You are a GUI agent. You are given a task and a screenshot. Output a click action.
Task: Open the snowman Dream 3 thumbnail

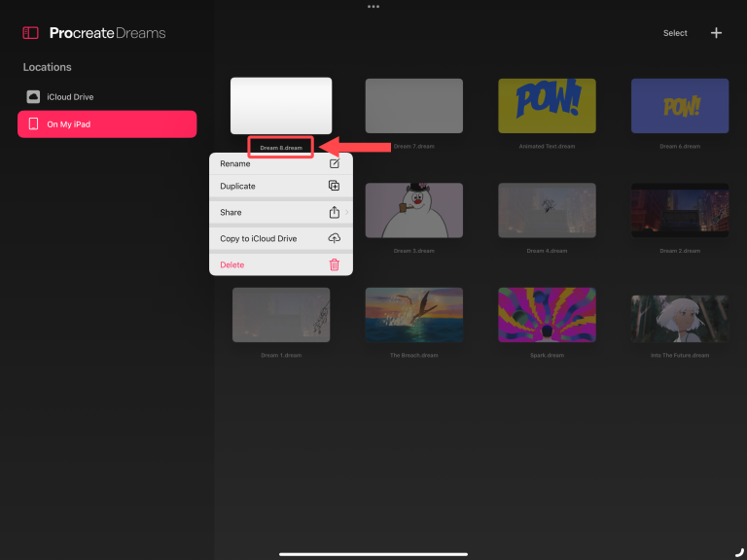[x=414, y=210]
